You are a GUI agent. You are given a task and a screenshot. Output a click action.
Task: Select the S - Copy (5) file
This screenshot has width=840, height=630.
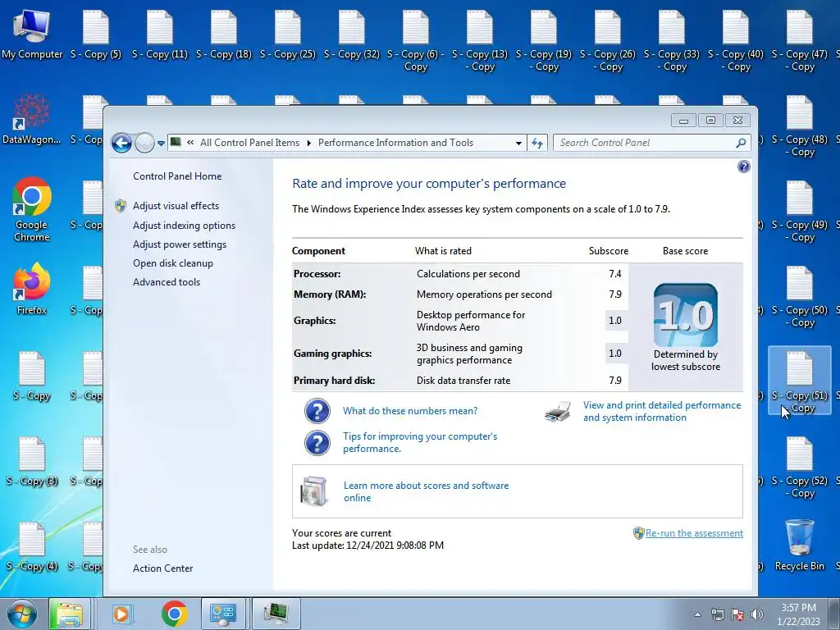96,34
